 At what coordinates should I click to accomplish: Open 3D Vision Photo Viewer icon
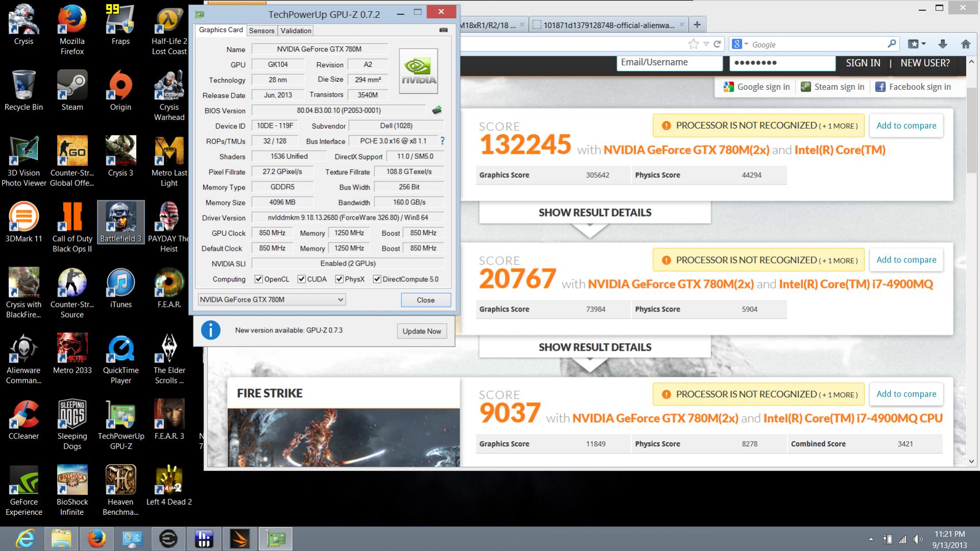23,161
